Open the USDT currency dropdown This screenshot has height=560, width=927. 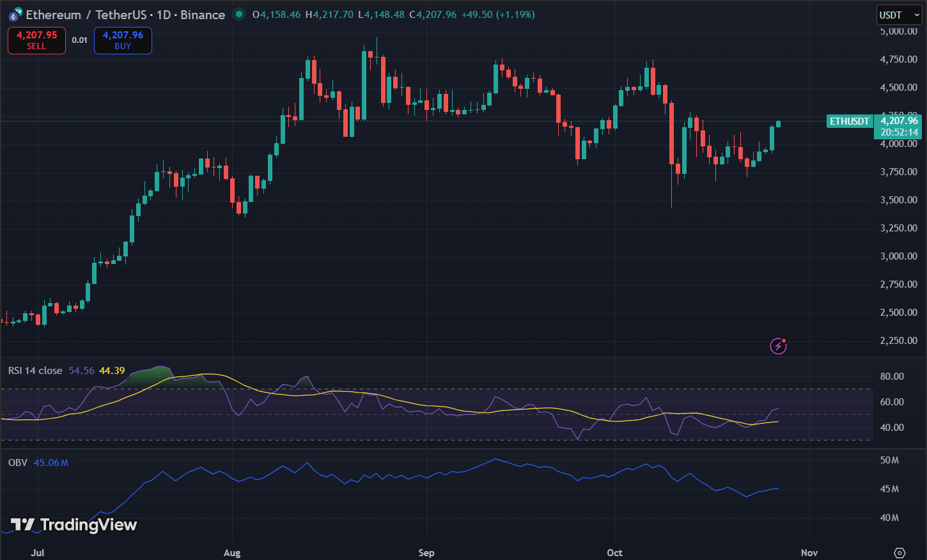(x=898, y=14)
